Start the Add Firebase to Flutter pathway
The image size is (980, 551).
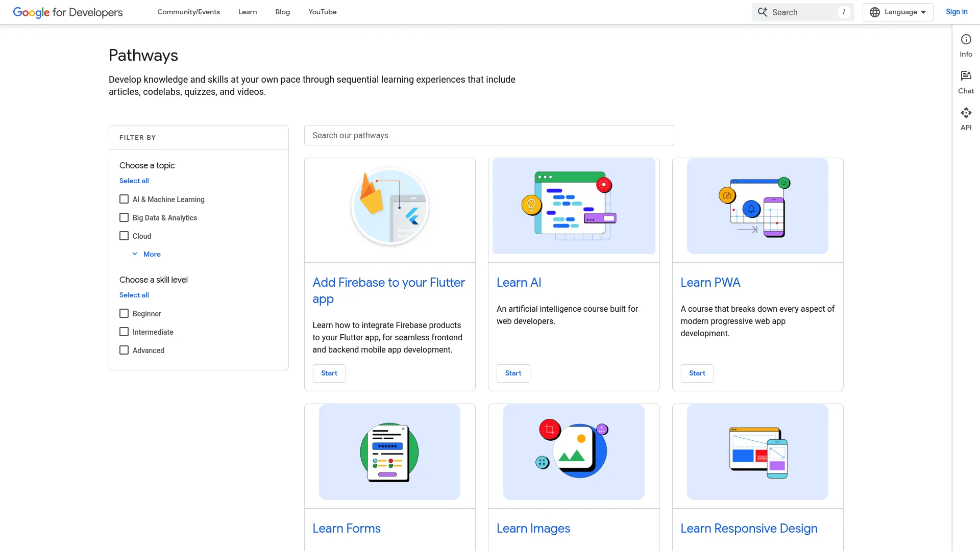pyautogui.click(x=329, y=373)
